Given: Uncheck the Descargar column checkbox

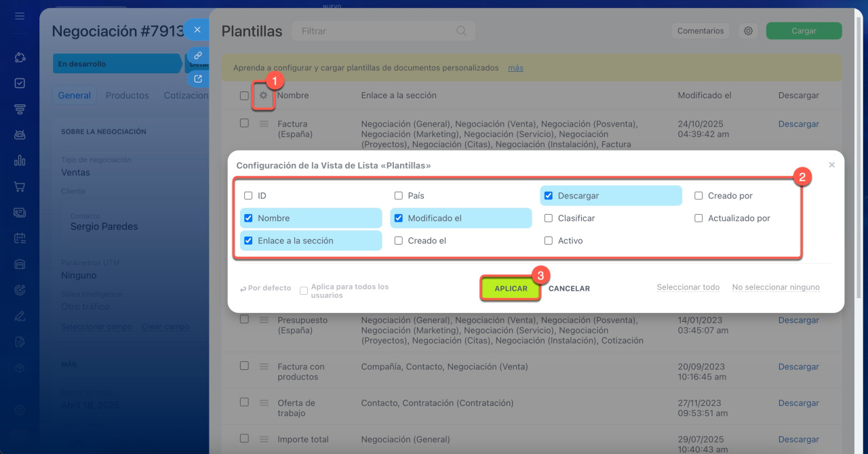Looking at the screenshot, I should click(549, 196).
